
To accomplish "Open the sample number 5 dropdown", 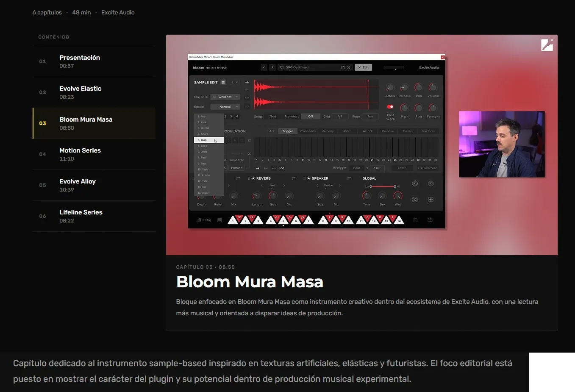I will point(234,82).
